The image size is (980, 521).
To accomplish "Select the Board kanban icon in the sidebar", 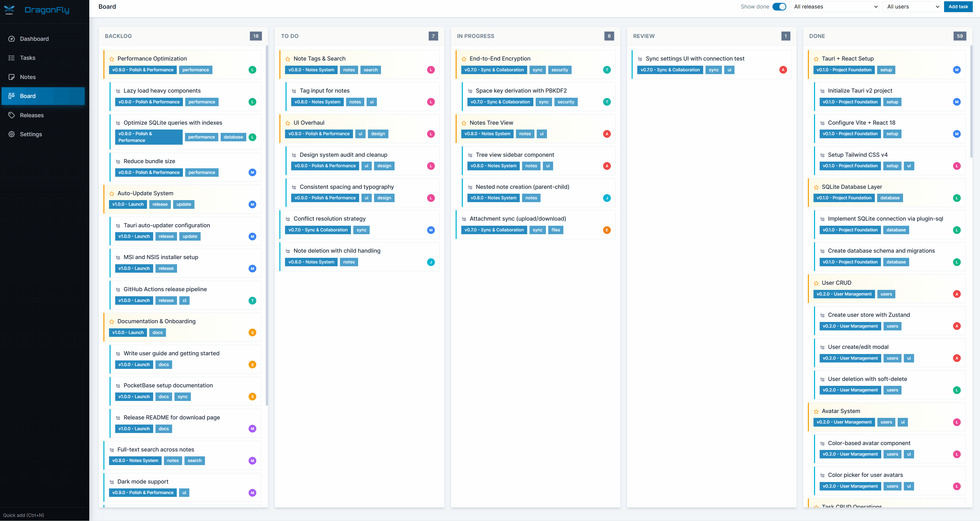I will 11,96.
